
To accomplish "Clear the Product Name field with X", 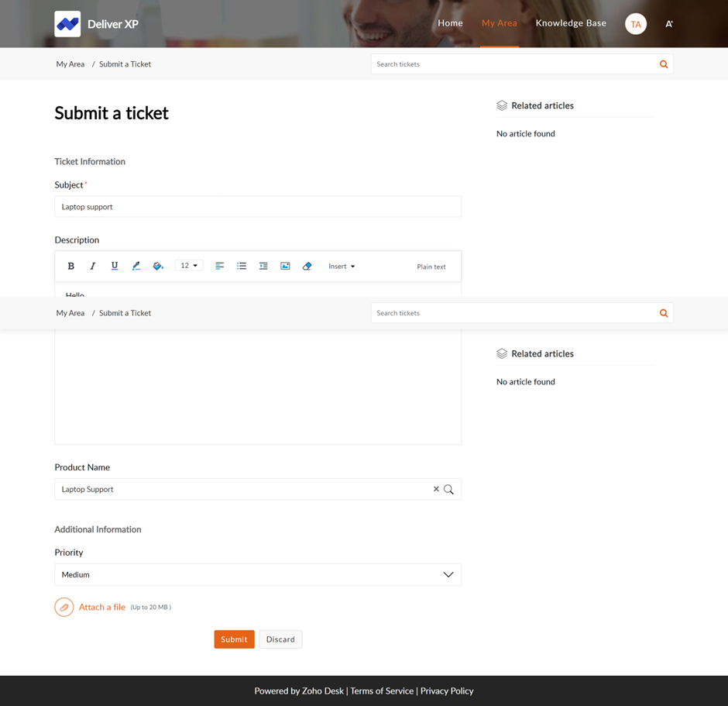I will coord(436,489).
